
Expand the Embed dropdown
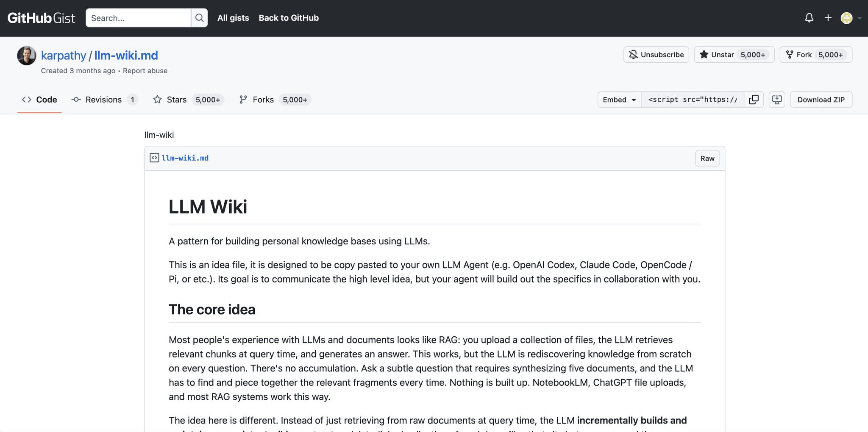pyautogui.click(x=619, y=100)
